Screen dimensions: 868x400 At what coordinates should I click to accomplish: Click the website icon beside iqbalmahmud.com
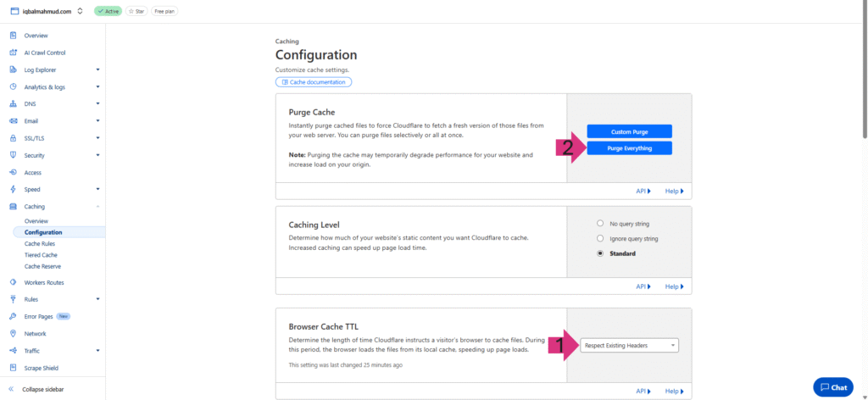point(15,11)
